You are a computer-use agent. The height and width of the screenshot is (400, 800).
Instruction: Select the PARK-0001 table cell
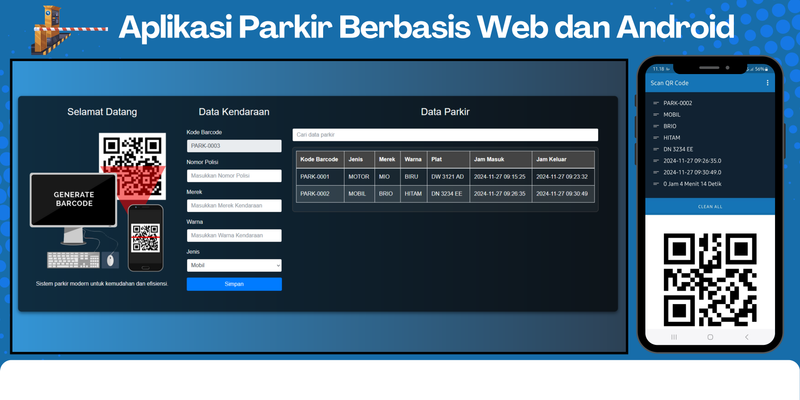(x=320, y=177)
